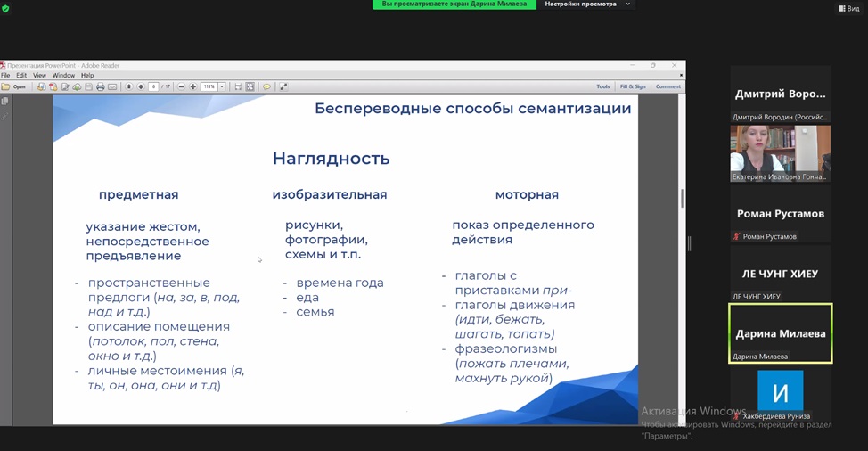The width and height of the screenshot is (868, 451).
Task: Go to next page with down arrow
Action: 141,87
